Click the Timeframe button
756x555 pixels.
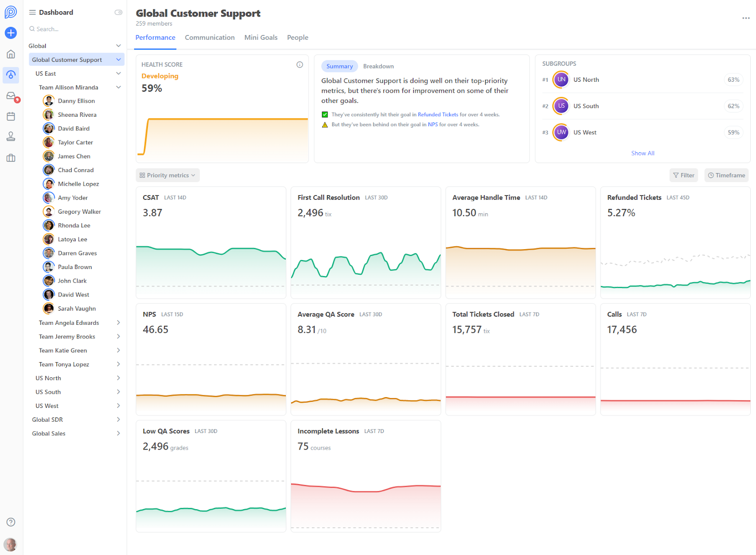click(x=726, y=175)
